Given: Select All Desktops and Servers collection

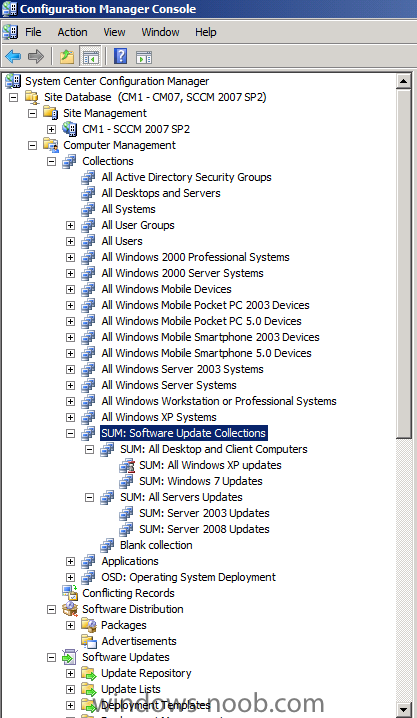Looking at the screenshot, I should pyautogui.click(x=161, y=193).
